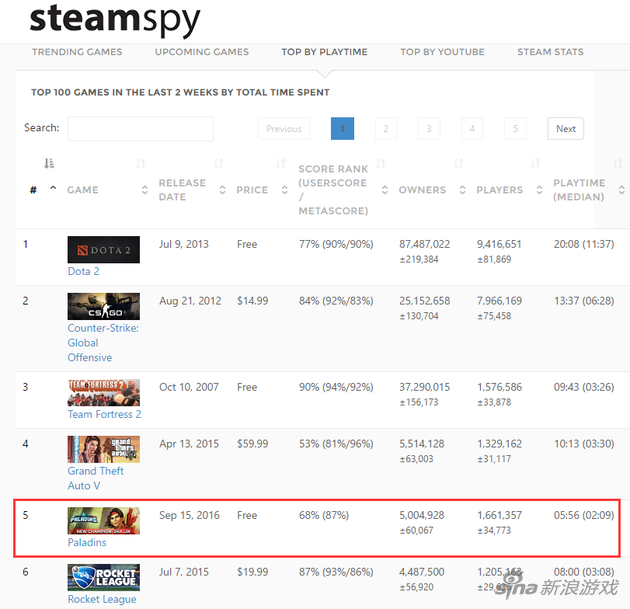Open the Top By YouTube tab

coord(442,52)
